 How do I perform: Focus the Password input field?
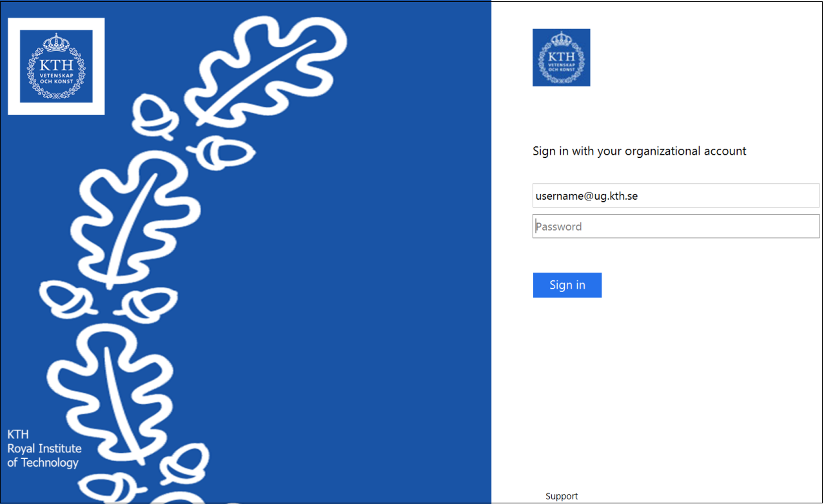(x=676, y=226)
